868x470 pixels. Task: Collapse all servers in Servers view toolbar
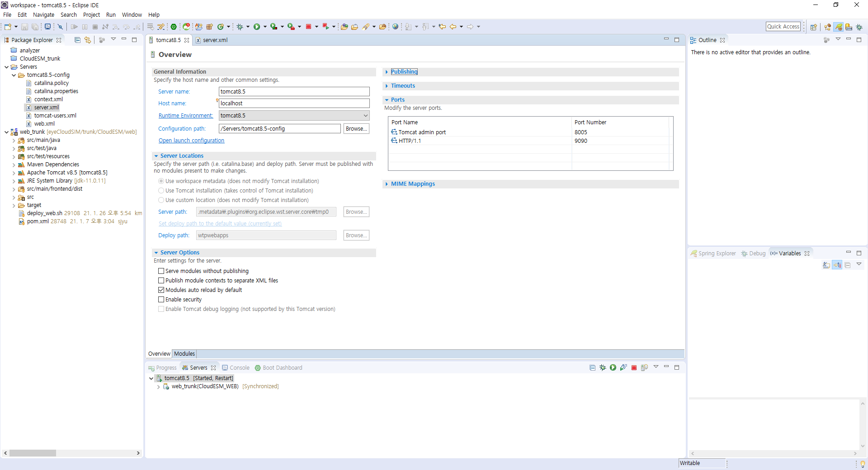592,368
